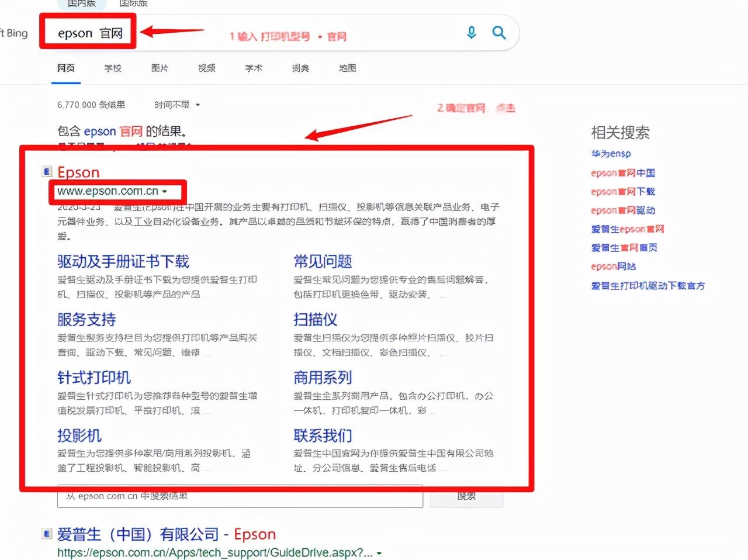
Task: Click the favicon beside 爱普生（中国）有限公司 result
Action: 47,534
